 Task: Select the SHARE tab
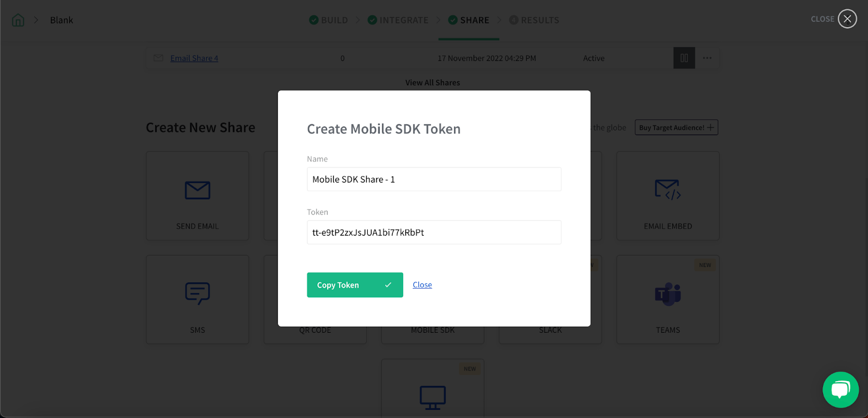(x=469, y=20)
